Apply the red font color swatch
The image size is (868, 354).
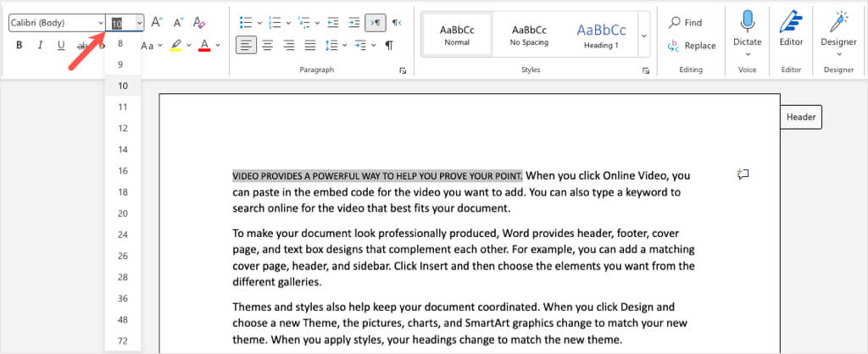click(204, 45)
